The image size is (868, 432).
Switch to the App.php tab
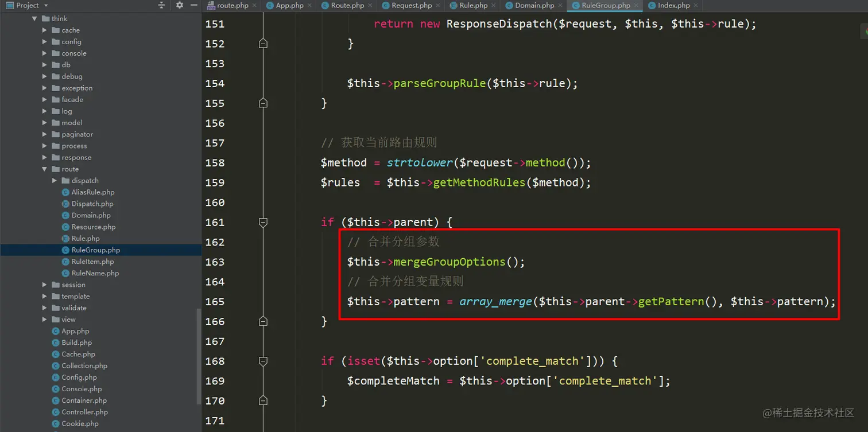click(x=289, y=5)
